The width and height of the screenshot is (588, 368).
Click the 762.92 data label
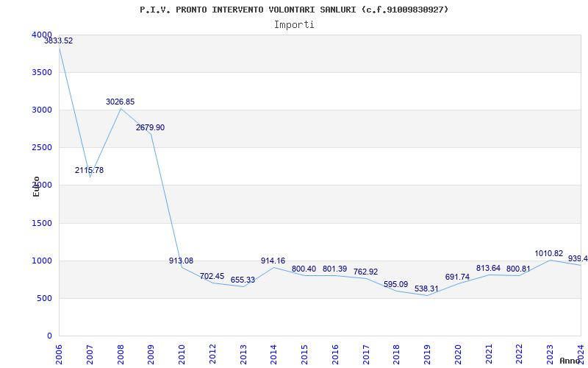(365, 272)
